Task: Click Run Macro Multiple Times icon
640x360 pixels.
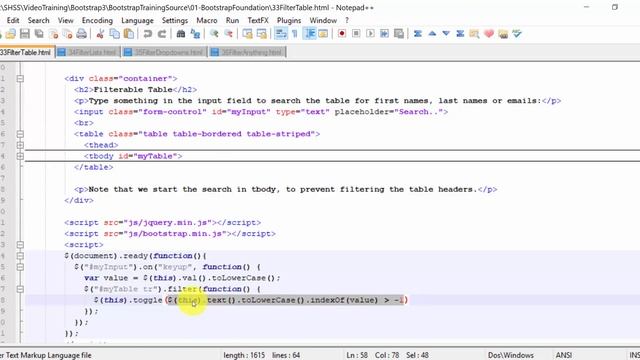Action: pos(384,34)
